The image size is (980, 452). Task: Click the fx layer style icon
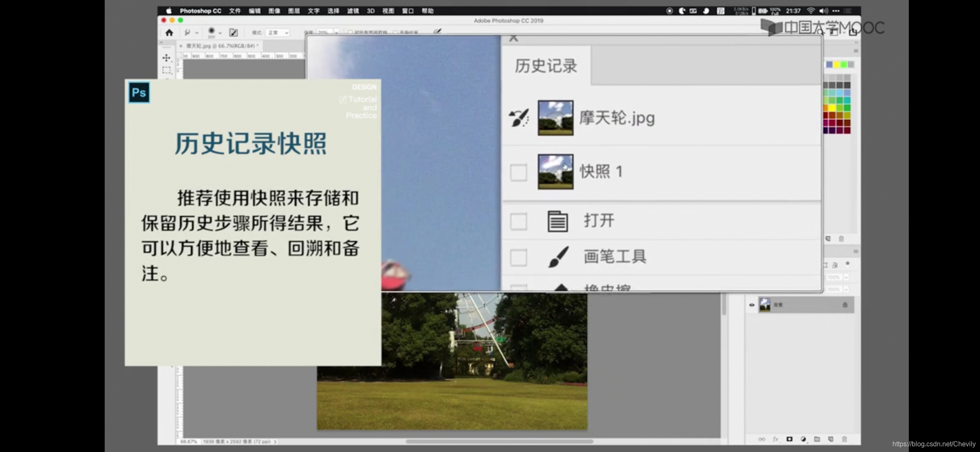776,439
